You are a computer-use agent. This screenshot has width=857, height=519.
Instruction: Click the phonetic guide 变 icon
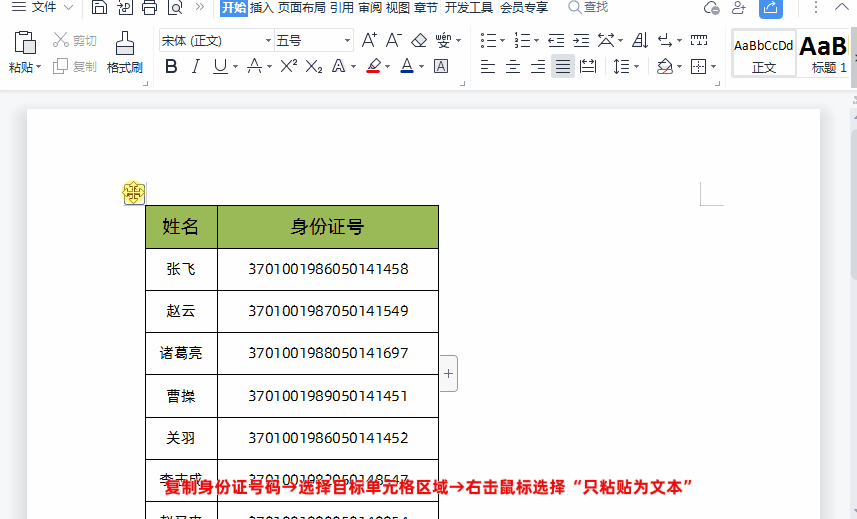coord(443,40)
